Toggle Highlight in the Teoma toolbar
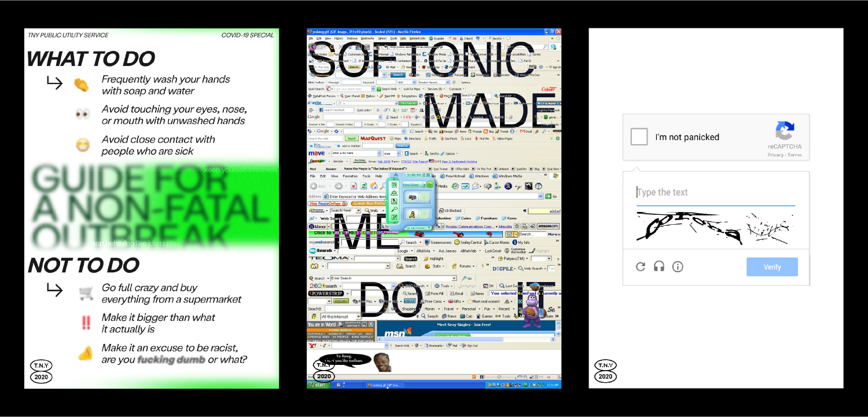The image size is (868, 417). pyautogui.click(x=433, y=259)
